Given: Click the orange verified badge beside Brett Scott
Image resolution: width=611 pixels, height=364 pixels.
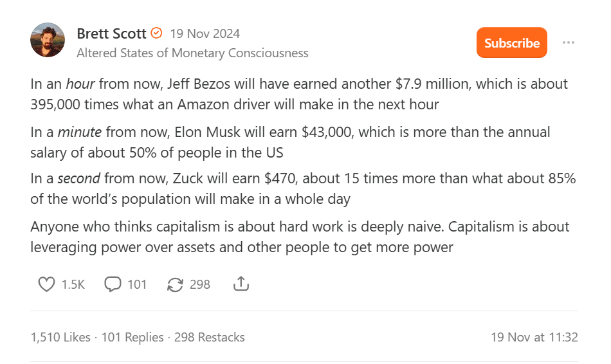Looking at the screenshot, I should [156, 33].
